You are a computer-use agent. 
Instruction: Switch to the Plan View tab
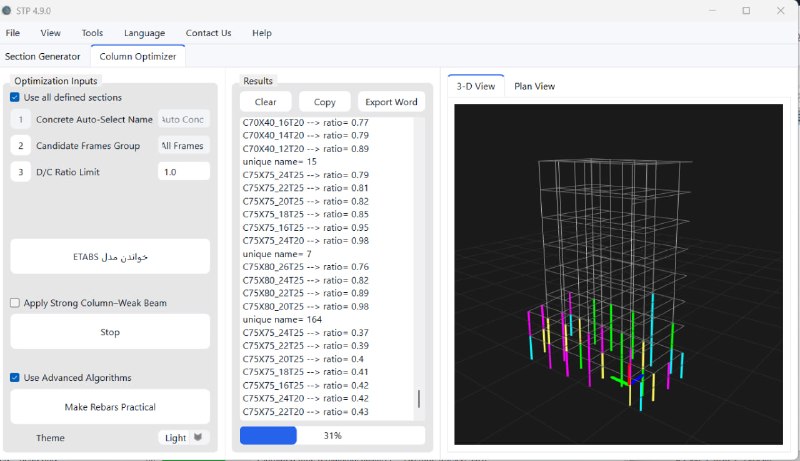tap(534, 86)
